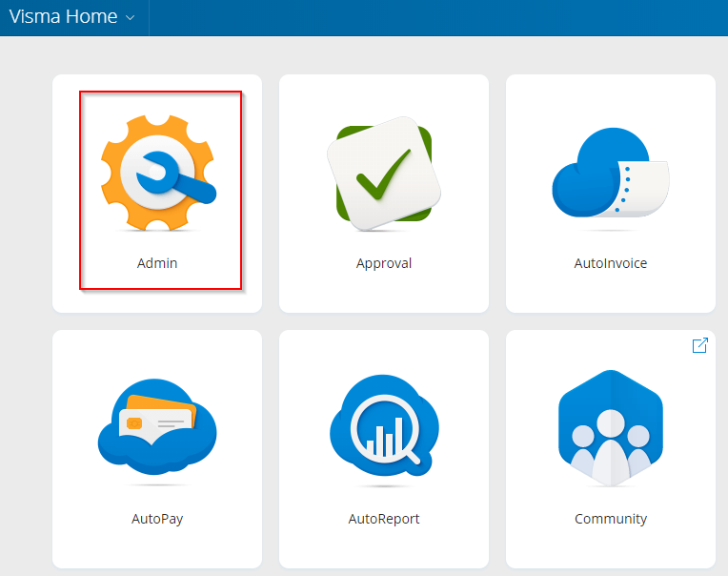Open the Admin gear-and-wrench icon

tap(158, 173)
